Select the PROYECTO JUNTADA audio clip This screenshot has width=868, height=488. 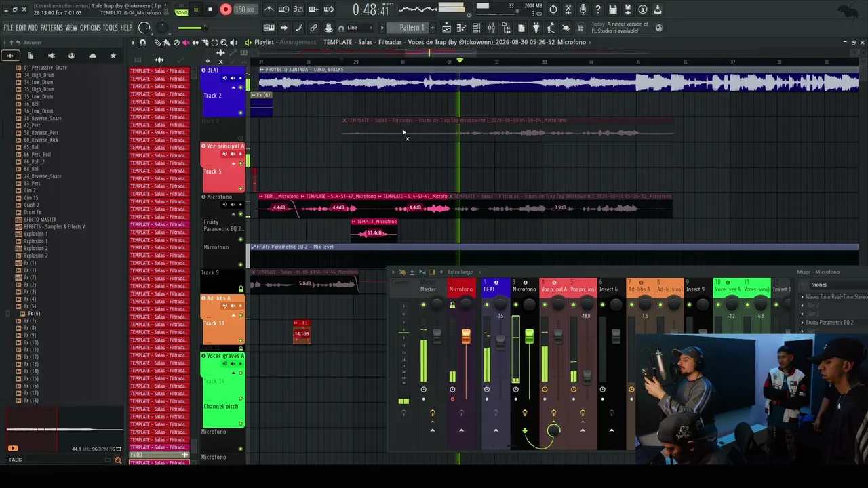(x=558, y=79)
